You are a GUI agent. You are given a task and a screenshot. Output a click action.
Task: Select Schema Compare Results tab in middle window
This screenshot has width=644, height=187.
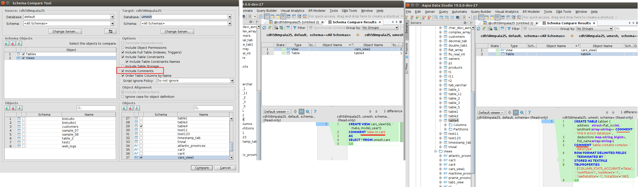point(355,22)
